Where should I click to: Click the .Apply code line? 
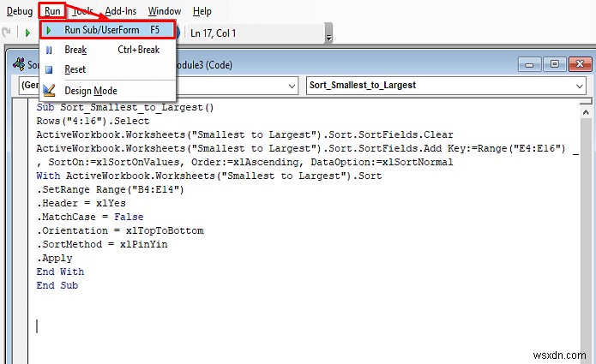[x=54, y=258]
